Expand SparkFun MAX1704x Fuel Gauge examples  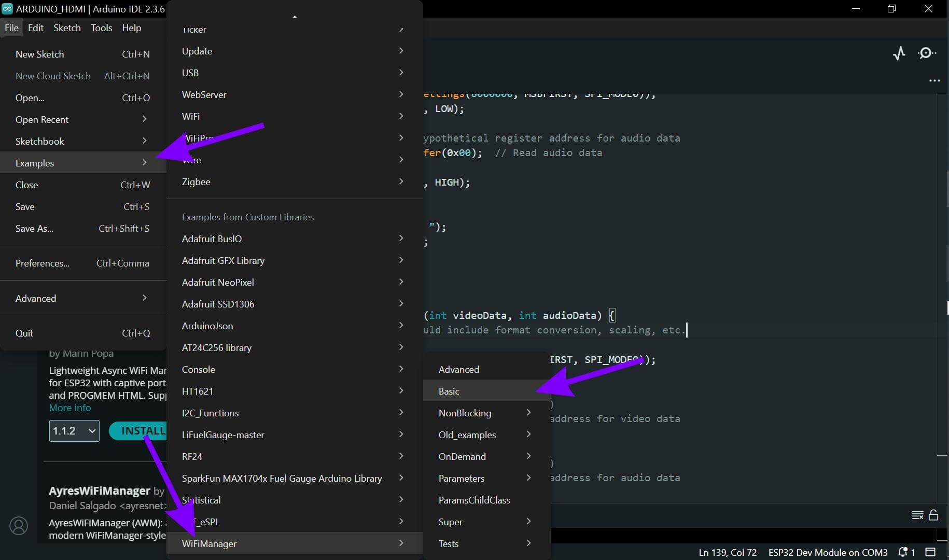[295, 479]
